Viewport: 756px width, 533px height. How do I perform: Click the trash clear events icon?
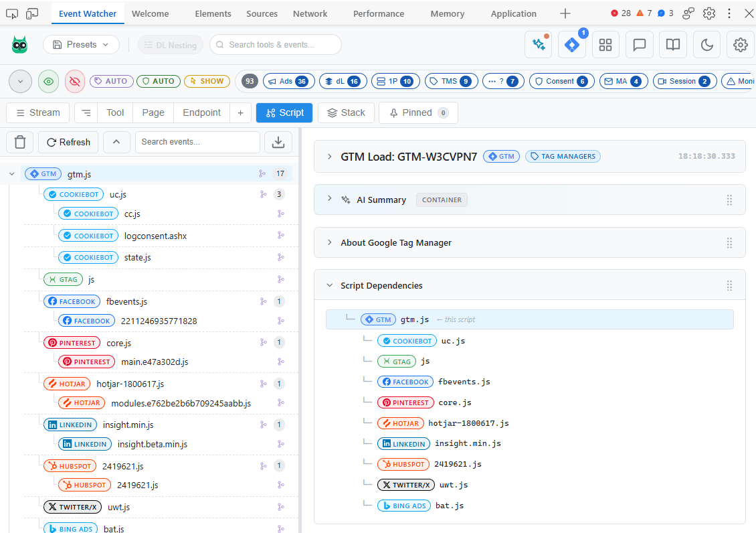point(20,143)
